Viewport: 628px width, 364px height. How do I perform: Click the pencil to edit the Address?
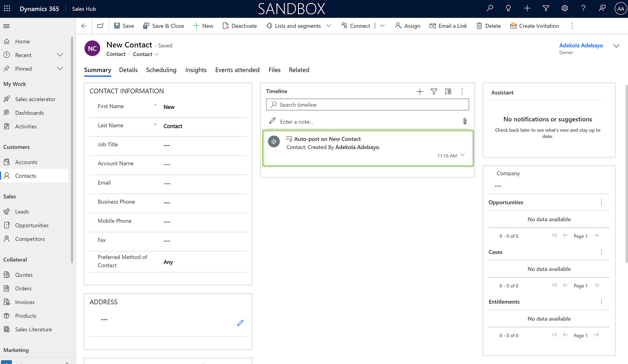point(240,322)
